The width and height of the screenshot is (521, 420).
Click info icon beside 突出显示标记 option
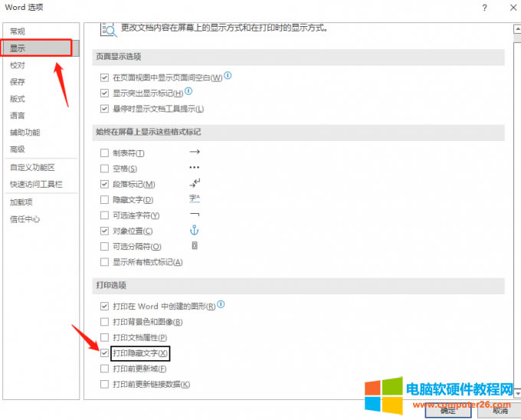click(188, 91)
